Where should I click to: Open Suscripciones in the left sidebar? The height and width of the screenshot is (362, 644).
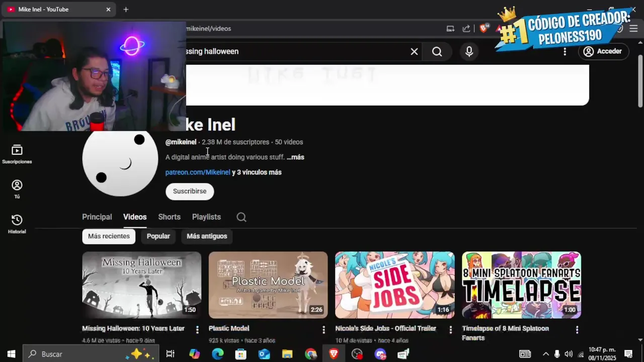pos(17,155)
